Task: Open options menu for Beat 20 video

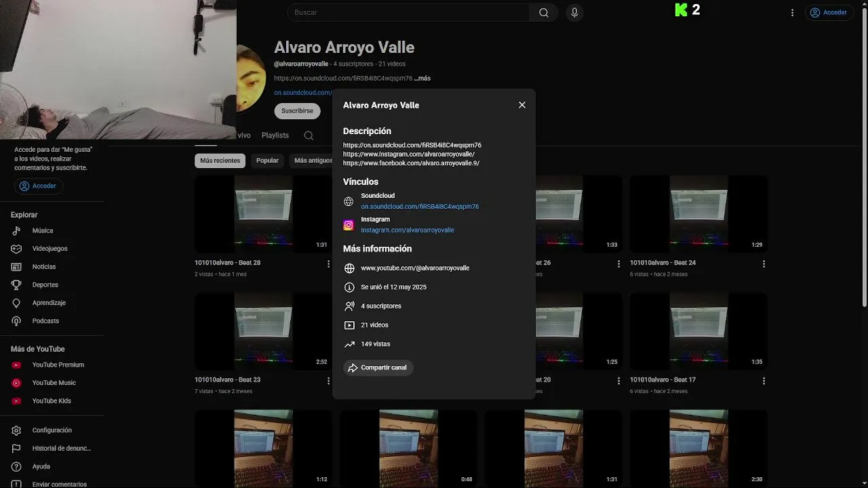Action: (618, 381)
